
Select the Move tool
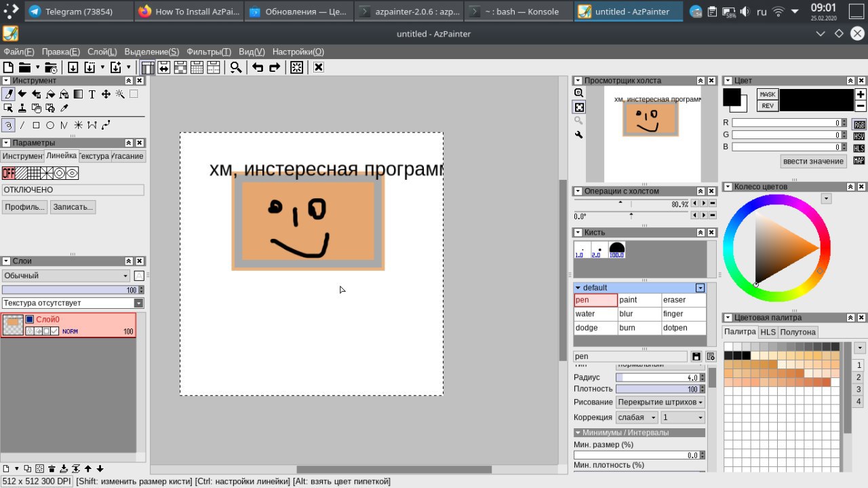106,94
